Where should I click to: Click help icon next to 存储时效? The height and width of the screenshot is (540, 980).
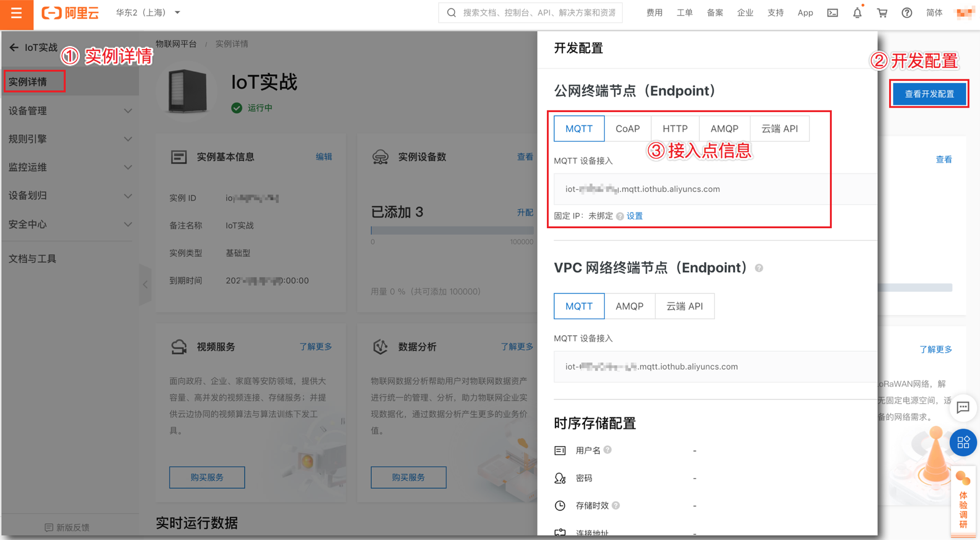click(616, 505)
